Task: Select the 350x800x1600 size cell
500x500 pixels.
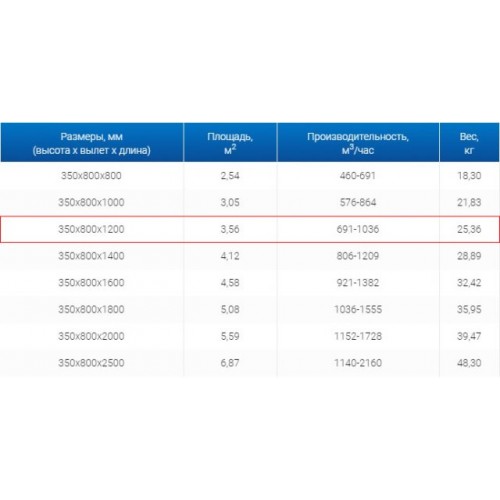Action: coord(91,283)
